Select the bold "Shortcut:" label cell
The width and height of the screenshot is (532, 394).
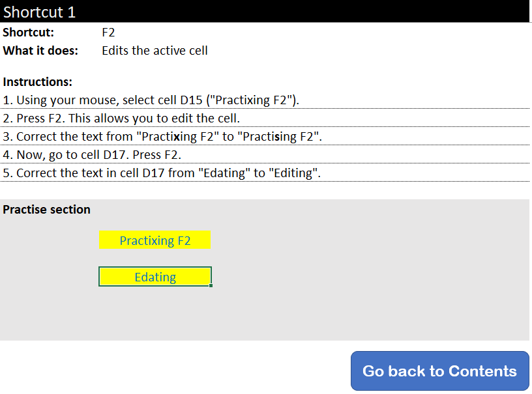tap(29, 33)
